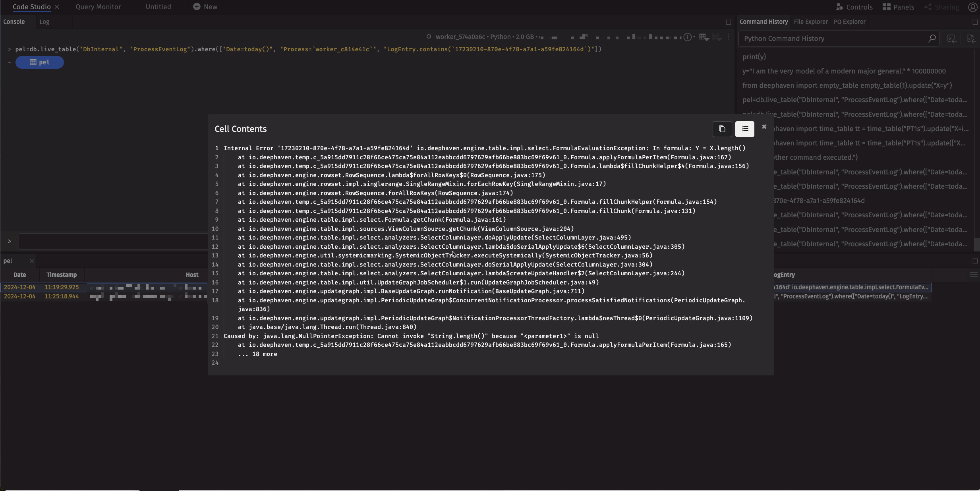The height and width of the screenshot is (491, 980).
Task: Open the pel table button
Action: pos(40,62)
